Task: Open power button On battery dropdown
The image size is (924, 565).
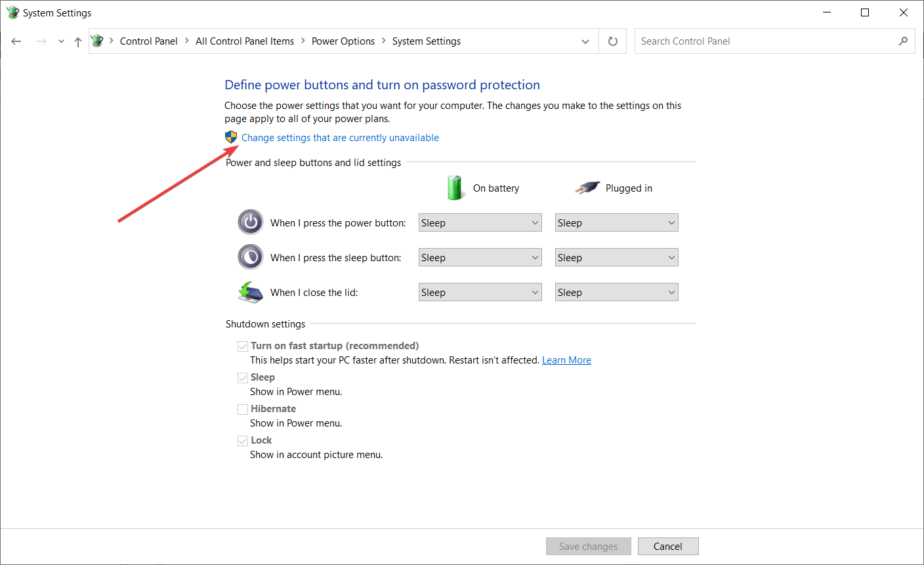Action: (480, 223)
